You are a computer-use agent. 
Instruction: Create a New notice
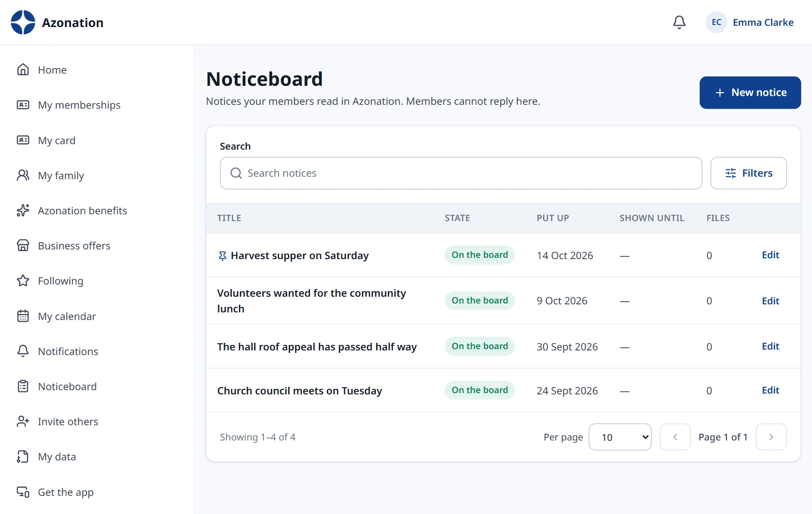coord(750,93)
